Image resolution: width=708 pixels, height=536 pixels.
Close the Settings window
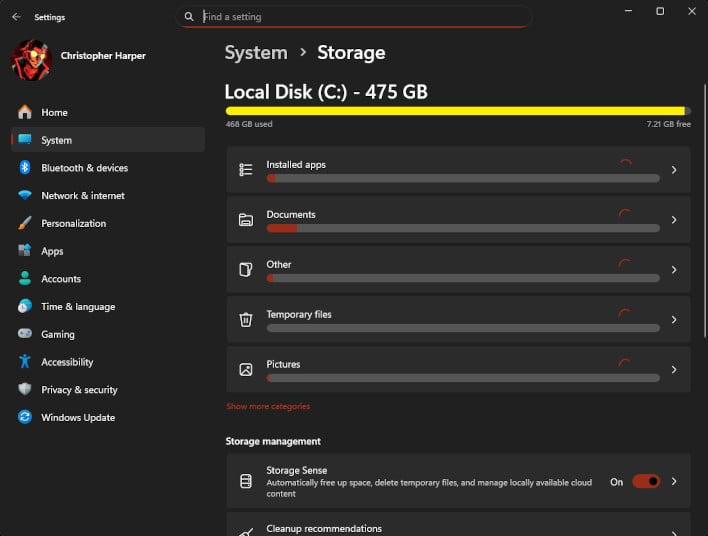[692, 11]
